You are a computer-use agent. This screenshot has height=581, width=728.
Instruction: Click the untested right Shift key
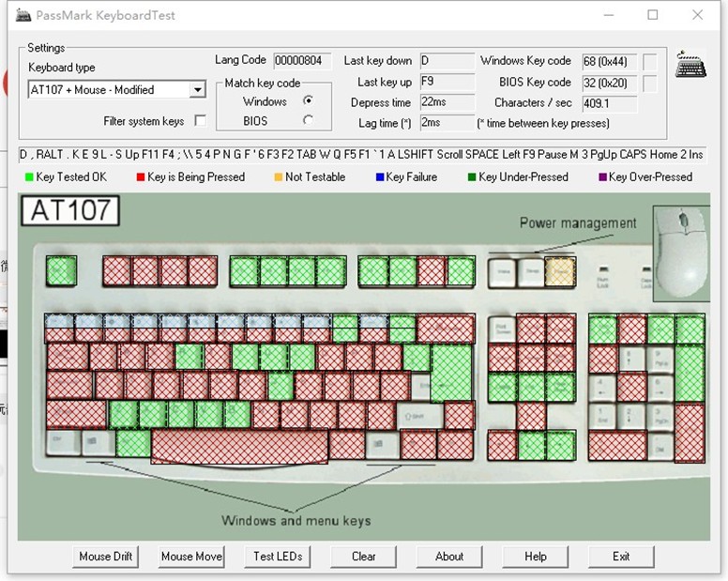click(419, 416)
